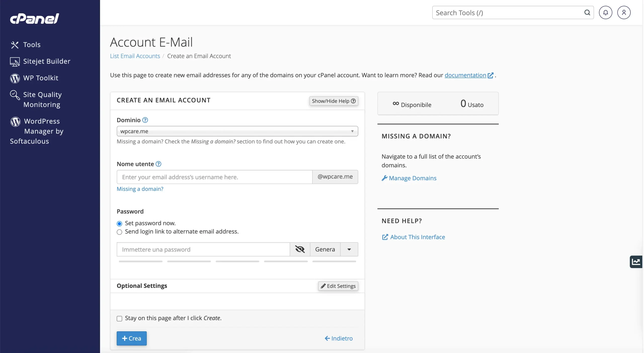The image size is (644, 353).
Task: Select 'Send login link' radio option
Action: click(119, 232)
